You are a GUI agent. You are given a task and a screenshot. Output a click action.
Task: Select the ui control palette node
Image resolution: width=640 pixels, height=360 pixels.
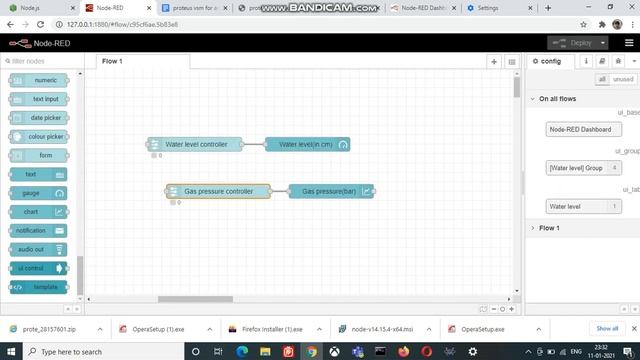click(x=39, y=268)
